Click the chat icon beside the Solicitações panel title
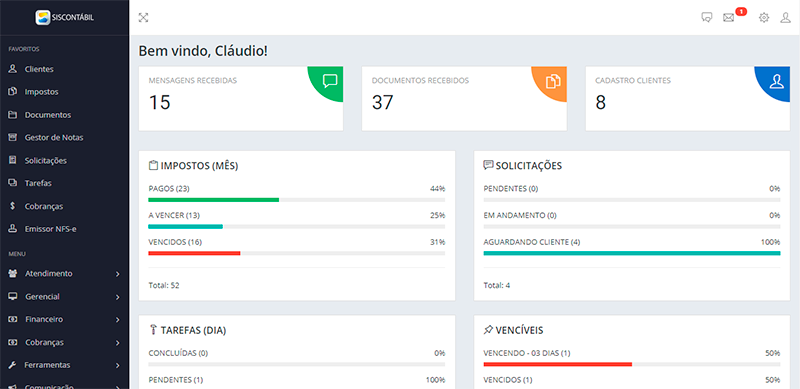This screenshot has height=389, width=800. 488,165
